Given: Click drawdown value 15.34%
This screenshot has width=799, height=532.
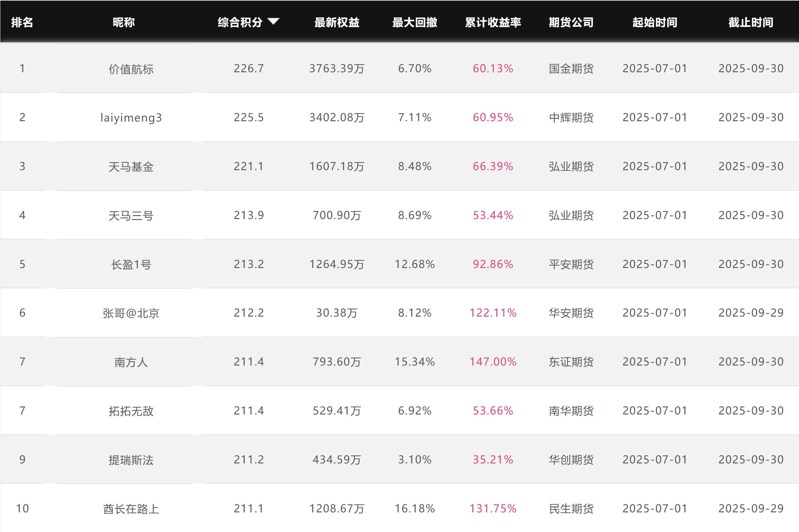Looking at the screenshot, I should 414,362.
